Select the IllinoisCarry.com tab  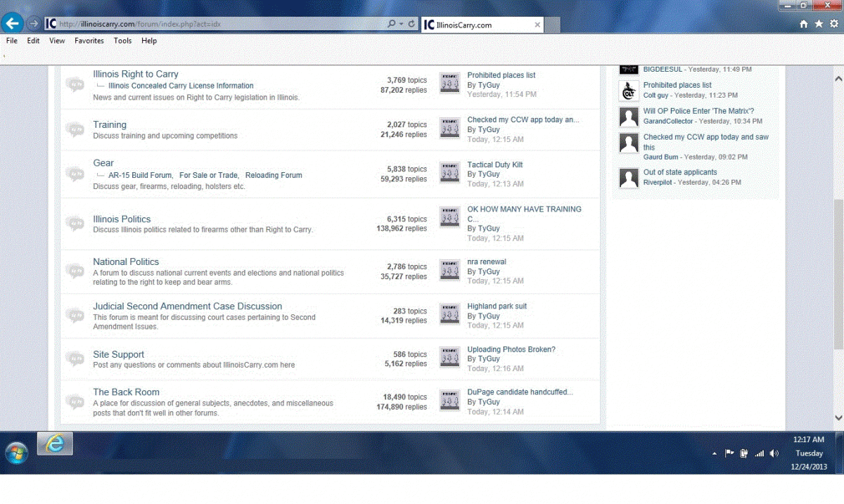click(482, 25)
